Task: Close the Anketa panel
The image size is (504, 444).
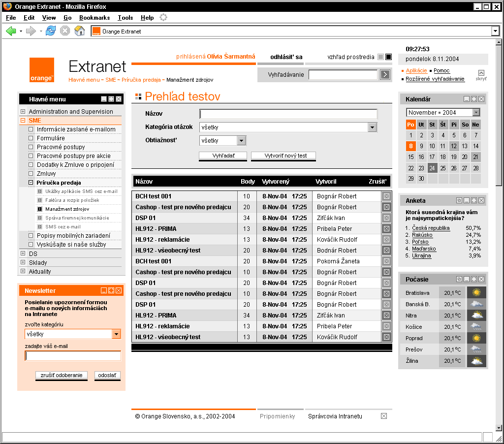Action: [x=481, y=200]
